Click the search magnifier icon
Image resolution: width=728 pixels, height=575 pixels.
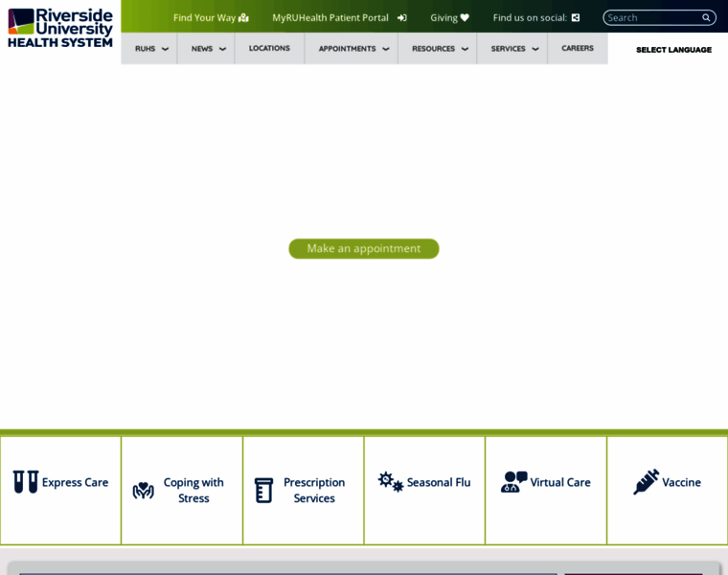(706, 17)
